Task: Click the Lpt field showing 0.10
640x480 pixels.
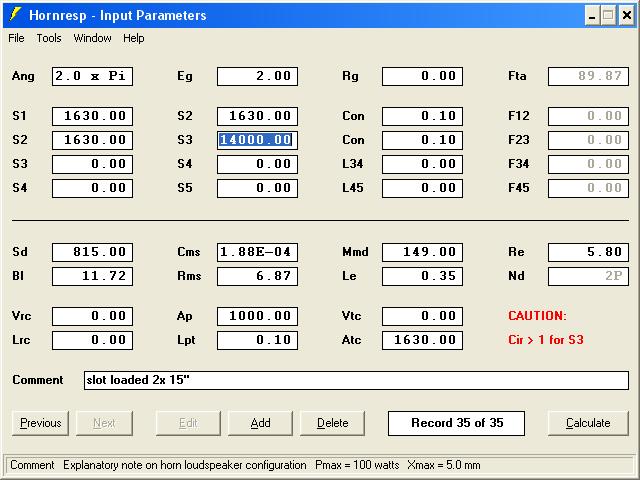Action: (258, 340)
